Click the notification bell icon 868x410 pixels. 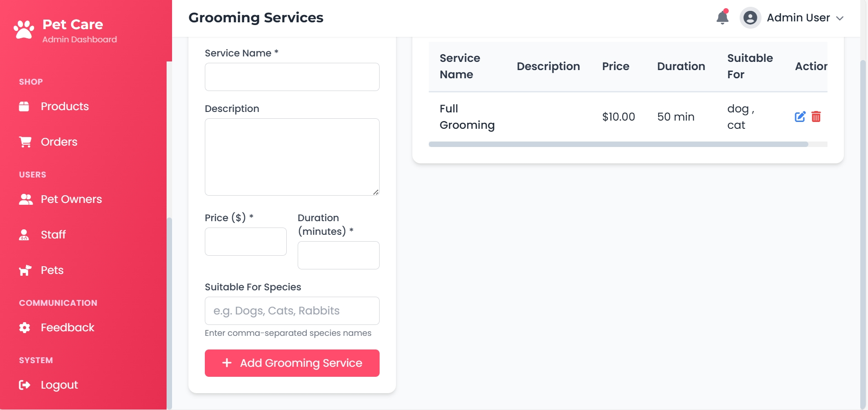[x=722, y=18]
